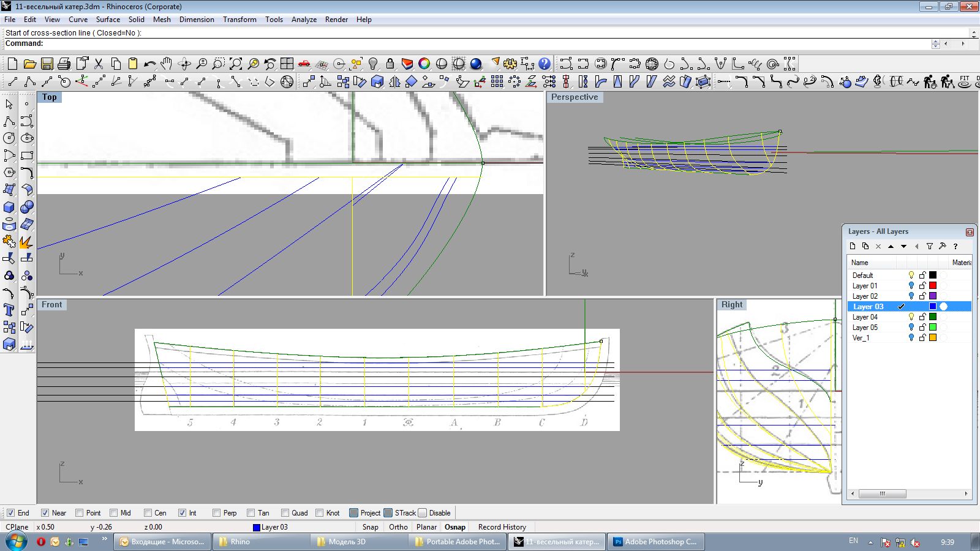
Task: Click the Save floppy disk icon
Action: click(x=47, y=64)
